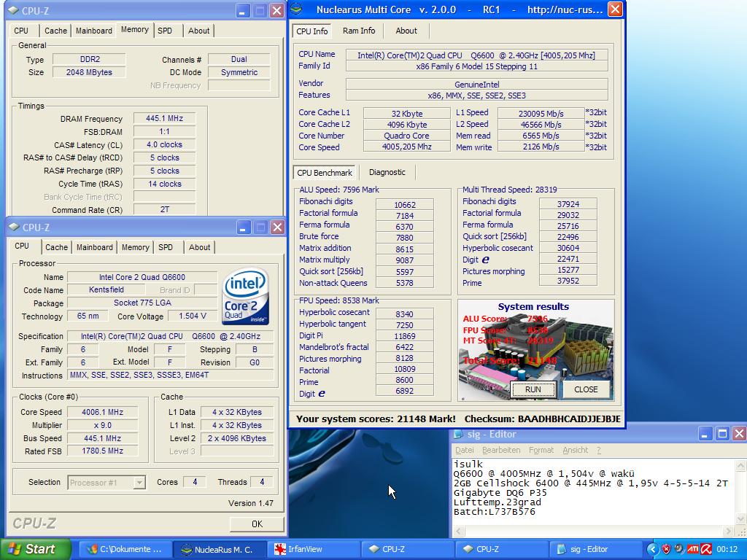Maximize the sig Editor window
The height and width of the screenshot is (560, 747).
coord(722,434)
